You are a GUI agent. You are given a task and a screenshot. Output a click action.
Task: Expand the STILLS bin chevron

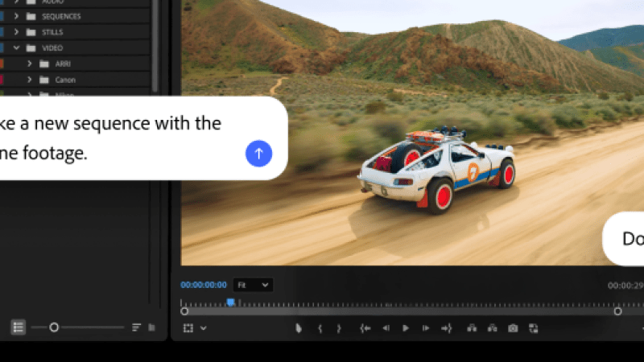pos(16,31)
